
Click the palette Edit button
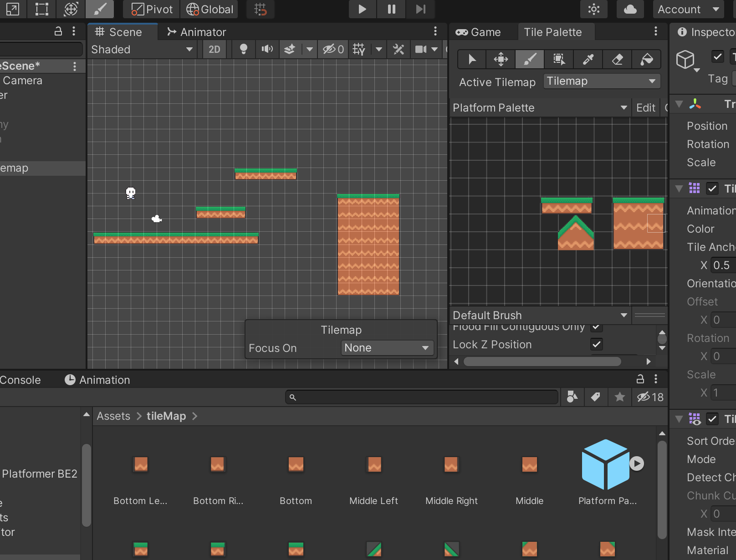pos(645,108)
